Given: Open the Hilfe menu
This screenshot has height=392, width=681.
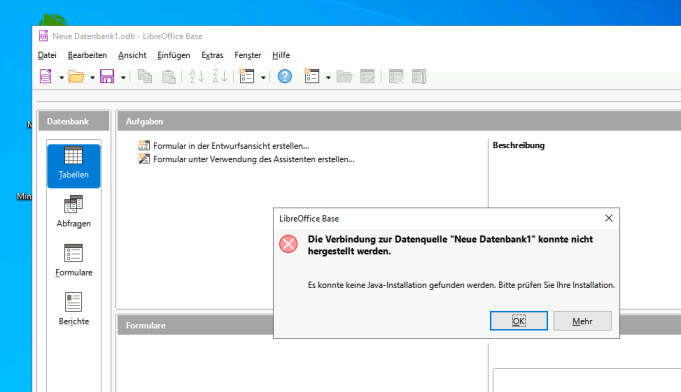Looking at the screenshot, I should click(x=281, y=55).
